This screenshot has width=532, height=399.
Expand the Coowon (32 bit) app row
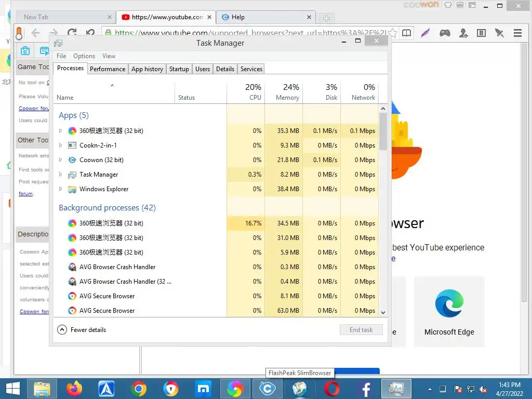click(60, 160)
